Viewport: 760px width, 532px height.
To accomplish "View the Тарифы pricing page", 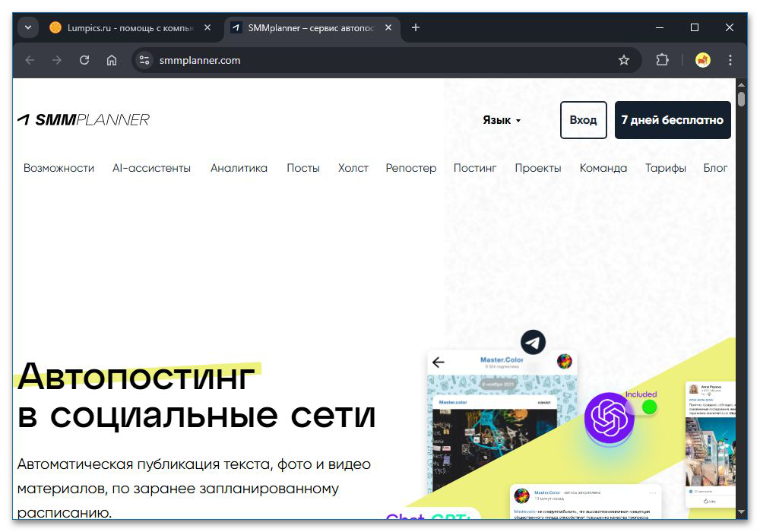I will pos(666,168).
